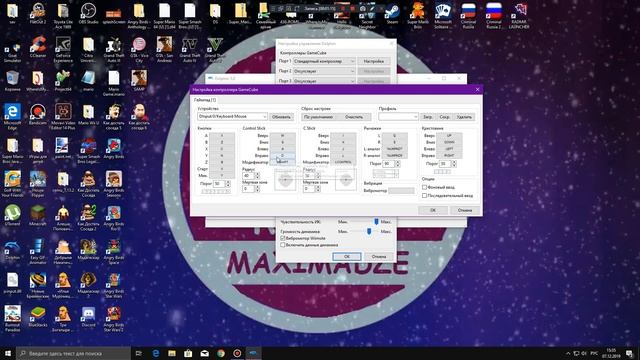Click the Очистить button

(x=353, y=117)
